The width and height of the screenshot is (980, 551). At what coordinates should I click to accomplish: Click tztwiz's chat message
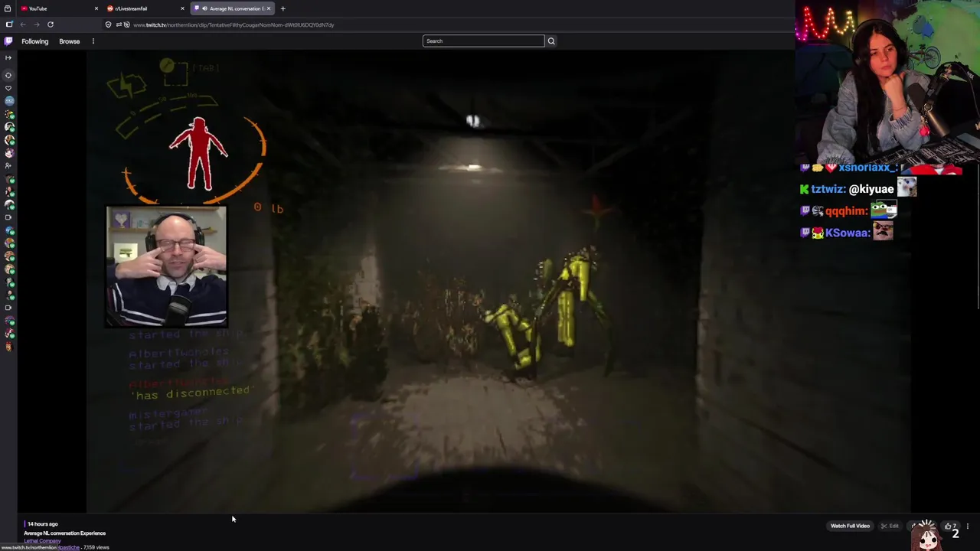coord(858,189)
